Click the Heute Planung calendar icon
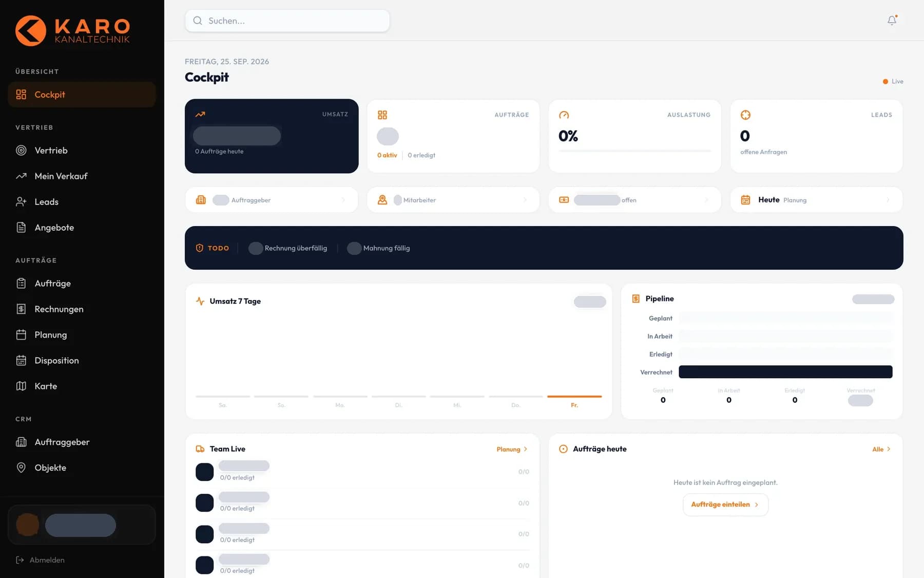 745,200
